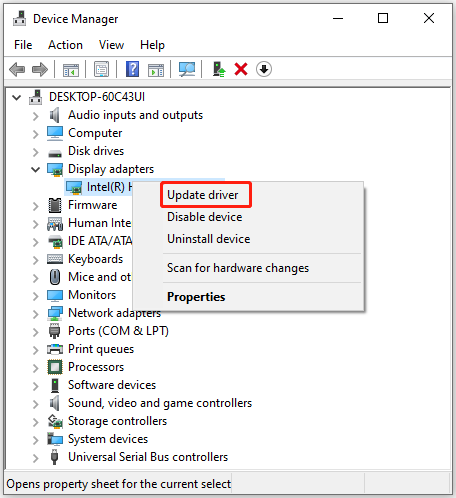Viewport: 456px width, 498px height.
Task: Click the Forward arrow toolbar icon
Action: tap(40, 70)
